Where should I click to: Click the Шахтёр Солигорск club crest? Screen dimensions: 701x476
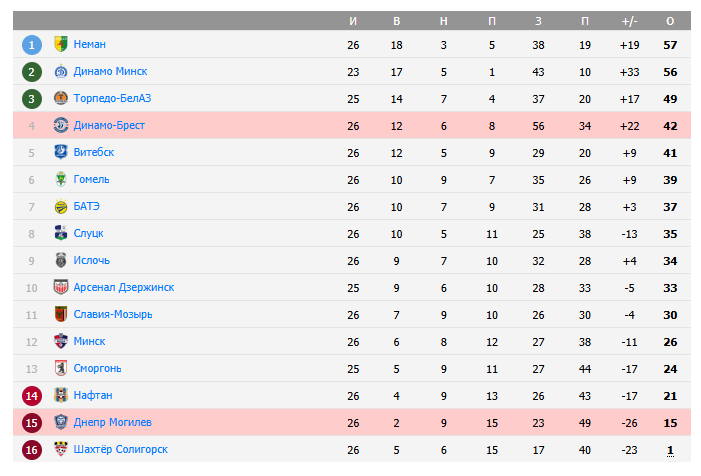(60, 449)
